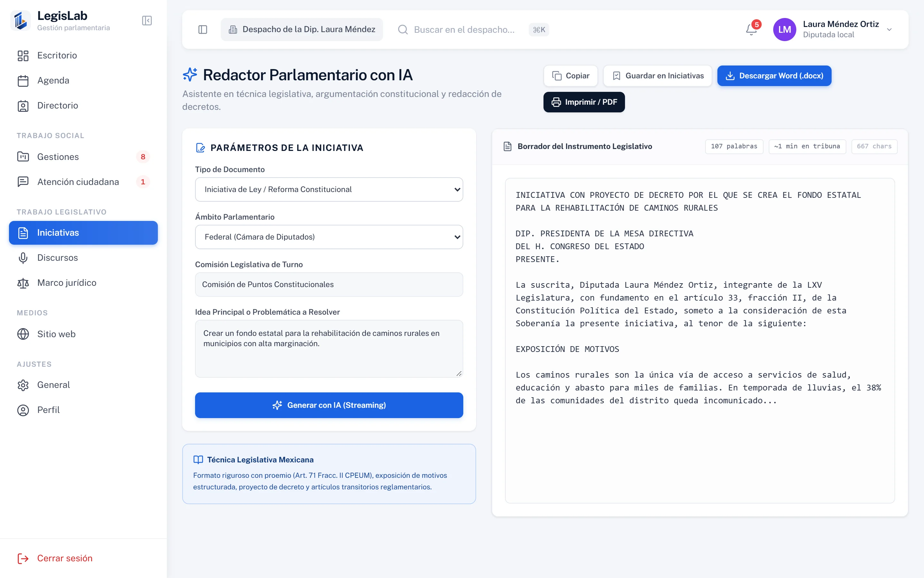Open Despacho de la Dip. Laura Méndez selector
Image resolution: width=924 pixels, height=578 pixels.
302,30
